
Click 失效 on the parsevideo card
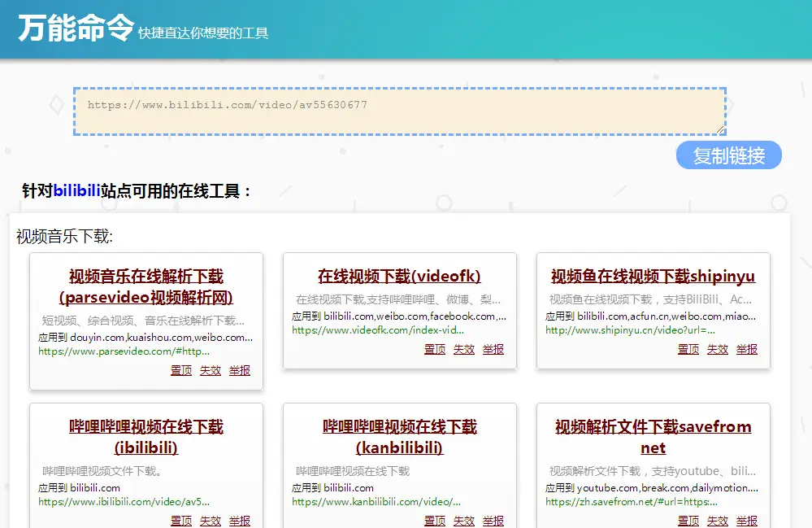coord(211,370)
